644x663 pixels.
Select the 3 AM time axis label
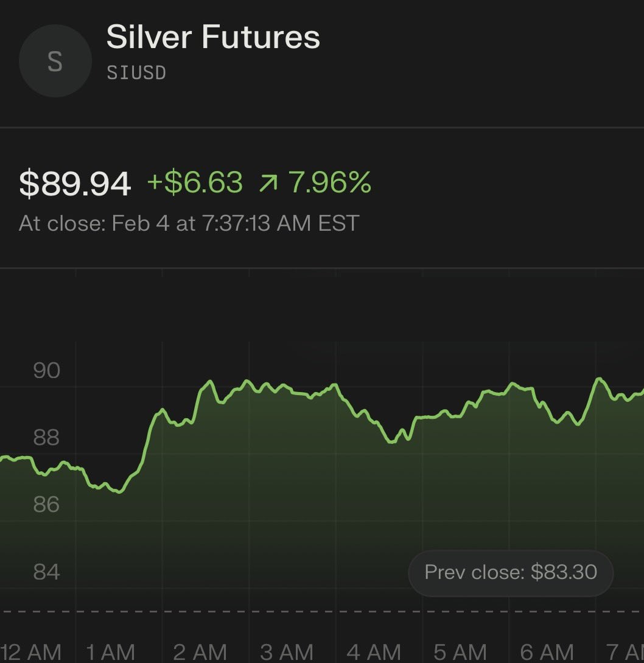tap(287, 652)
